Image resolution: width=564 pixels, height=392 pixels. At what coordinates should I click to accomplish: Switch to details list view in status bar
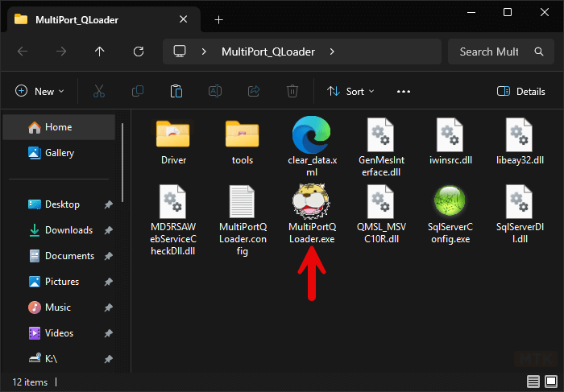click(533, 382)
